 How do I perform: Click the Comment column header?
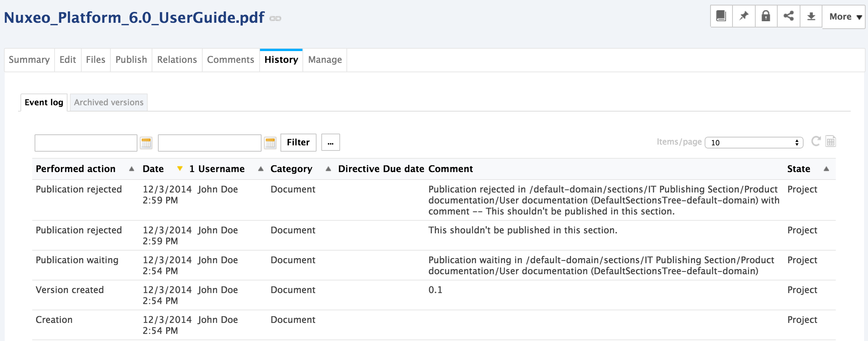[x=450, y=169]
